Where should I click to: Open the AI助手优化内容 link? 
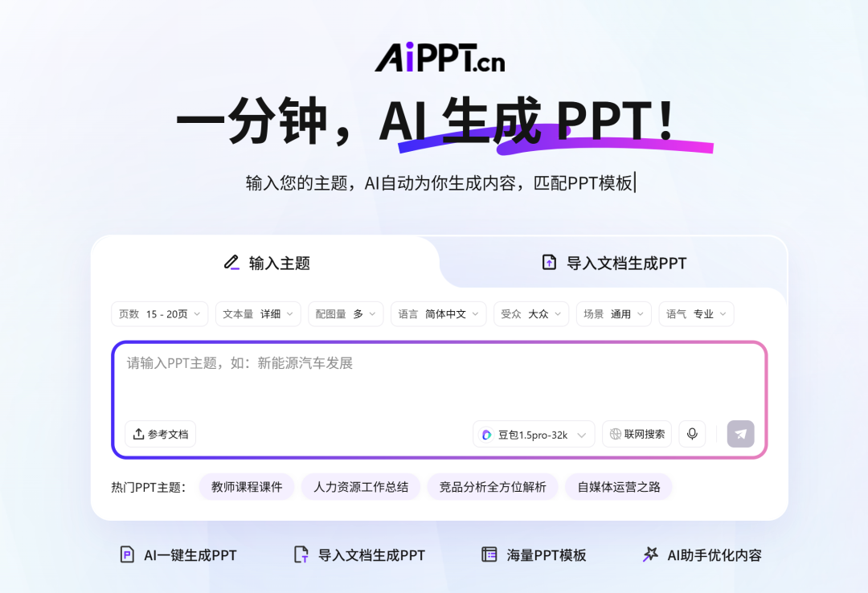pyautogui.click(x=714, y=554)
